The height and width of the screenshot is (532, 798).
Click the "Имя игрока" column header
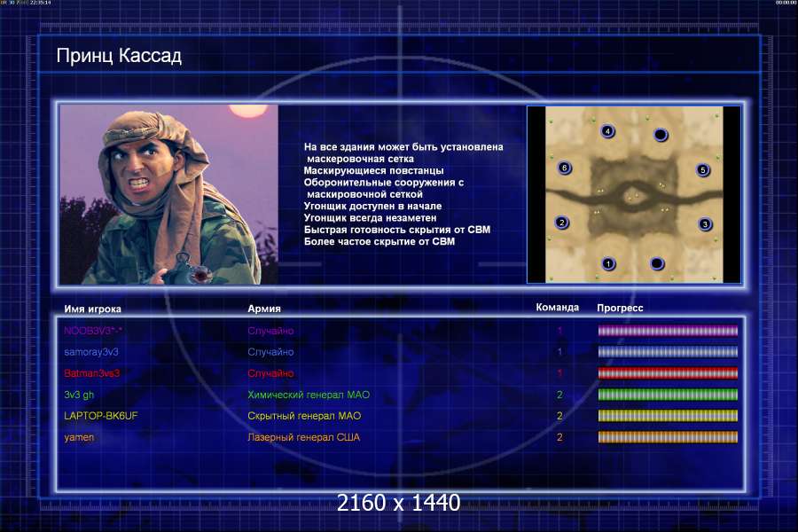click(x=92, y=309)
